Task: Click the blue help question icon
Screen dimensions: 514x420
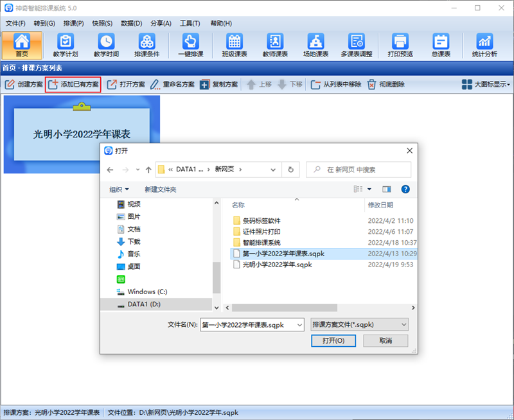Action: pyautogui.click(x=405, y=189)
